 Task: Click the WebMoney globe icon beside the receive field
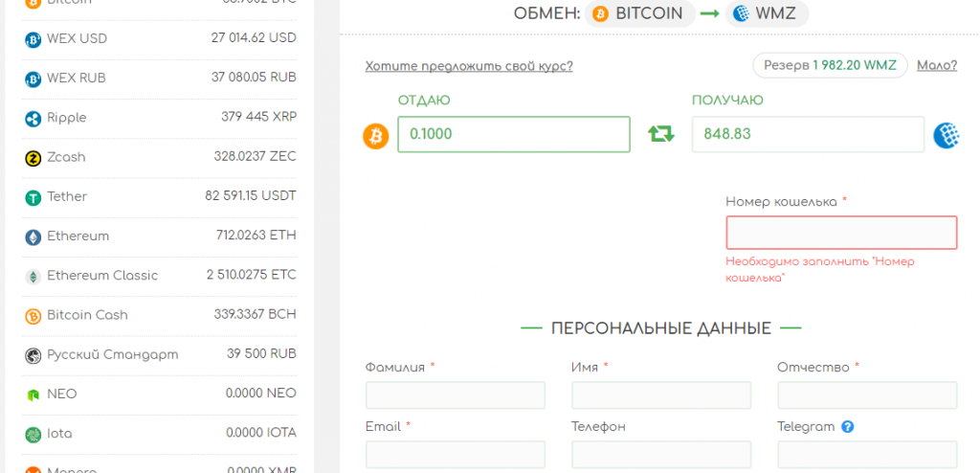tap(947, 135)
